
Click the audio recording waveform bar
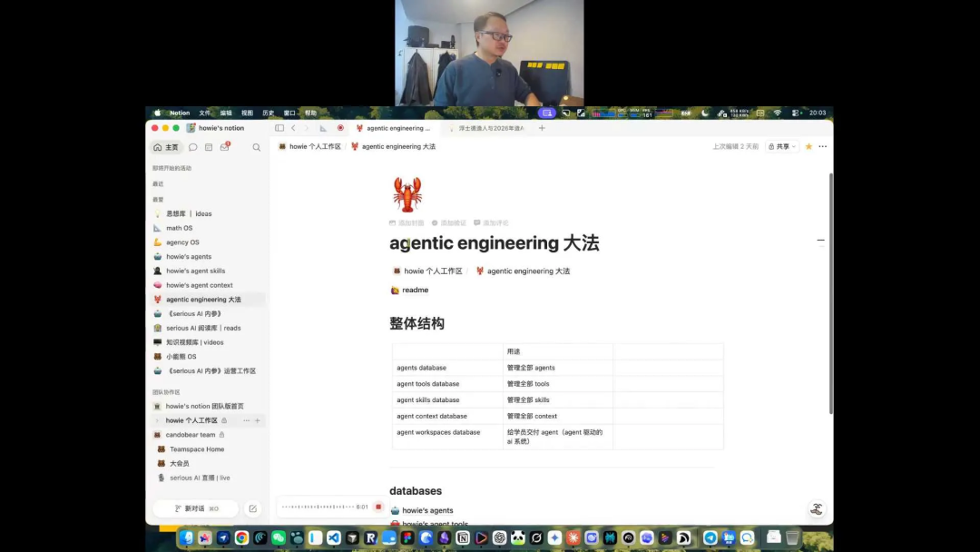(318, 507)
